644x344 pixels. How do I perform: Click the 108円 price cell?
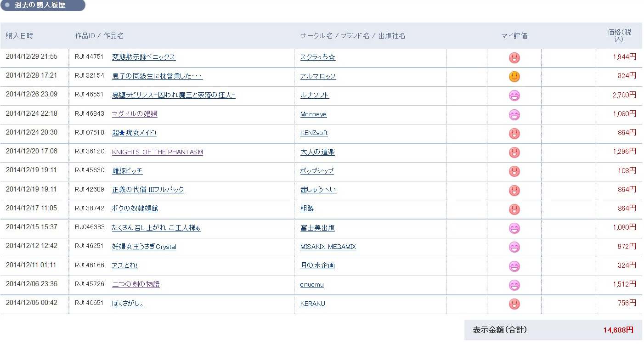tap(627, 170)
